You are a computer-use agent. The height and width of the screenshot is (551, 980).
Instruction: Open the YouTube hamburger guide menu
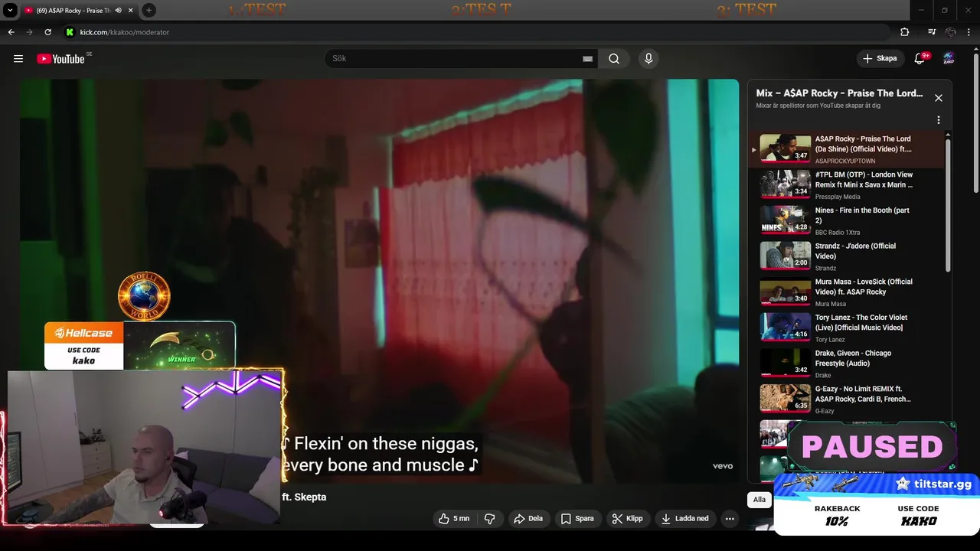(18, 59)
